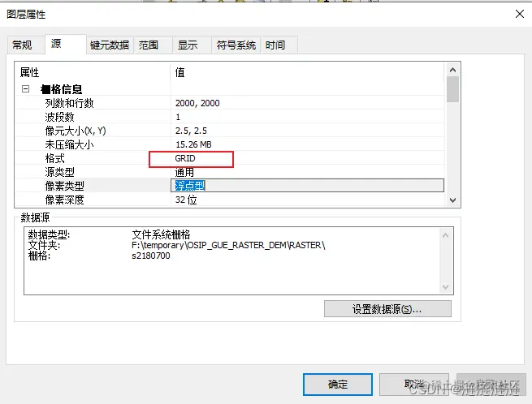Collapse the 栅格信息 group
This screenshot has width=532, height=404.
(x=25, y=89)
